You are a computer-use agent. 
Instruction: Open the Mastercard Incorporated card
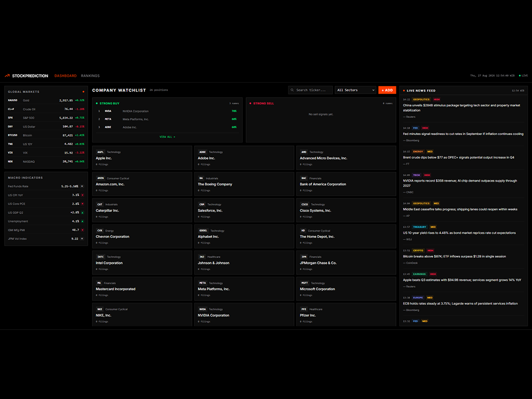tap(142, 289)
